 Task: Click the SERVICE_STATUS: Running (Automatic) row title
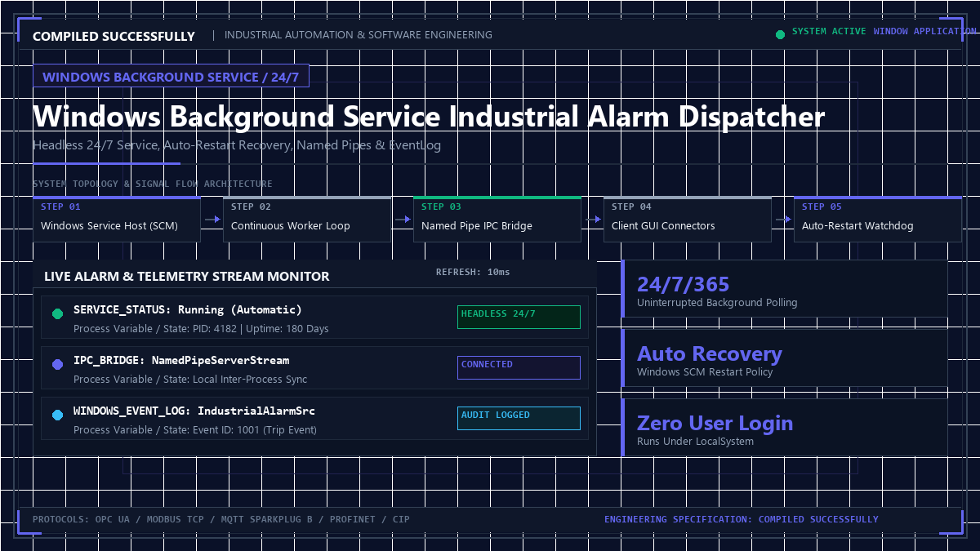tap(188, 310)
